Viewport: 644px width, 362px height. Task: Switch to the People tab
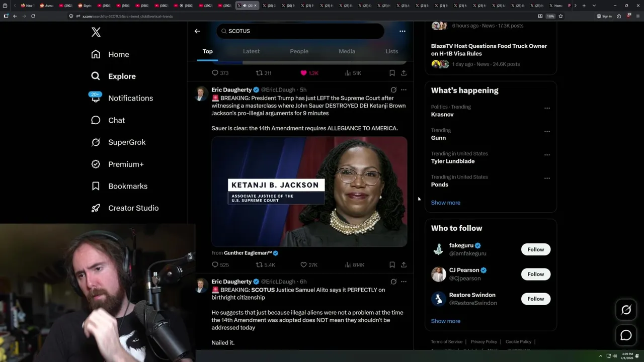pos(299,51)
